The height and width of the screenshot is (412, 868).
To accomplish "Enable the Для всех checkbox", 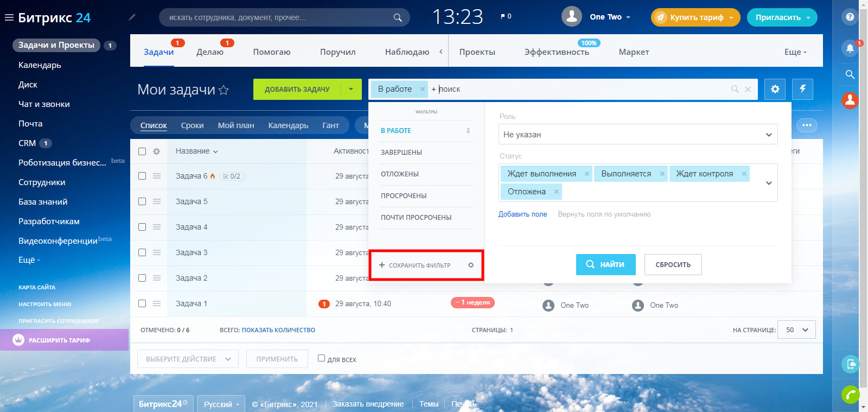I will (x=321, y=358).
